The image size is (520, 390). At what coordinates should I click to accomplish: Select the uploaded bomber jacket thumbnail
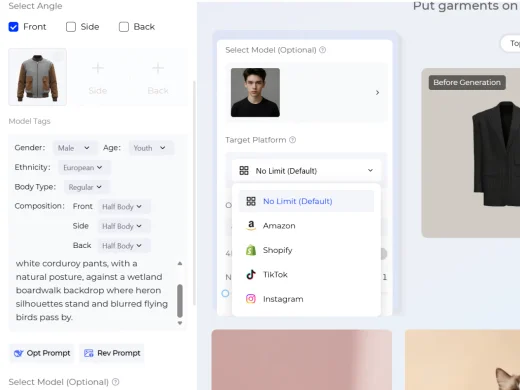37,77
